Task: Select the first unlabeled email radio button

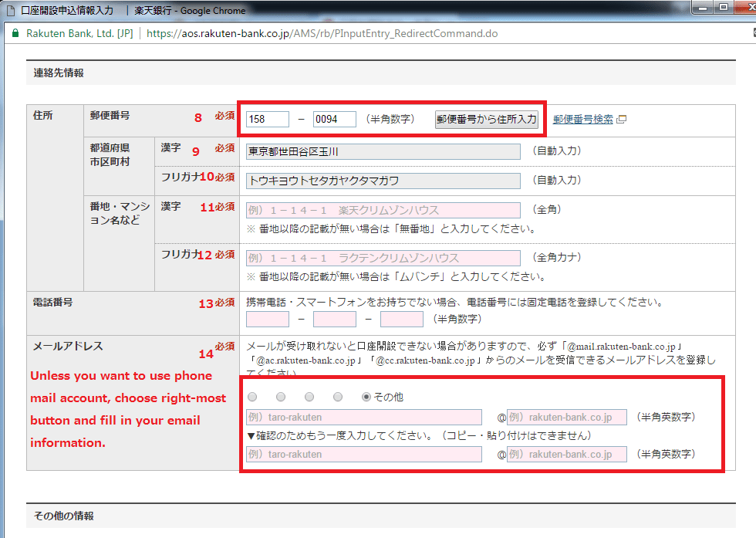Action: pyautogui.click(x=252, y=397)
